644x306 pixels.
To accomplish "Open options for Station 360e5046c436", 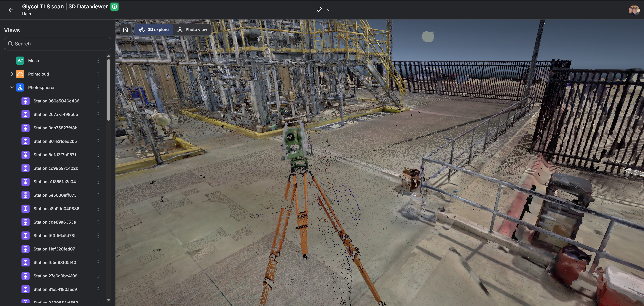I will pos(98,101).
